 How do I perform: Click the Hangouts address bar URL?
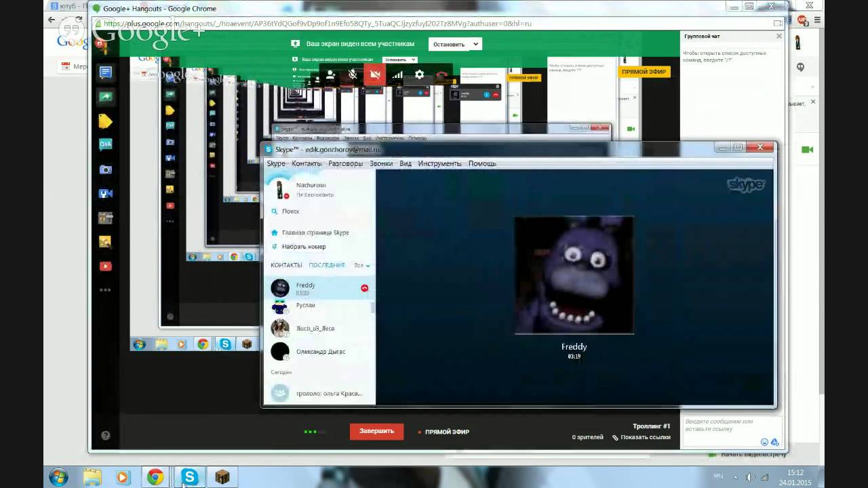tap(317, 23)
